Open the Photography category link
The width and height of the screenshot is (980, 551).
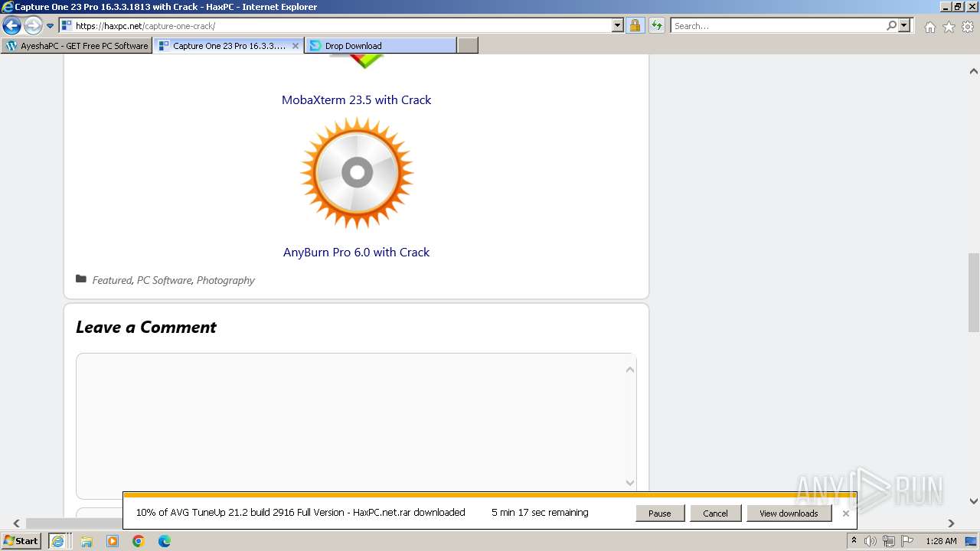[x=225, y=280]
